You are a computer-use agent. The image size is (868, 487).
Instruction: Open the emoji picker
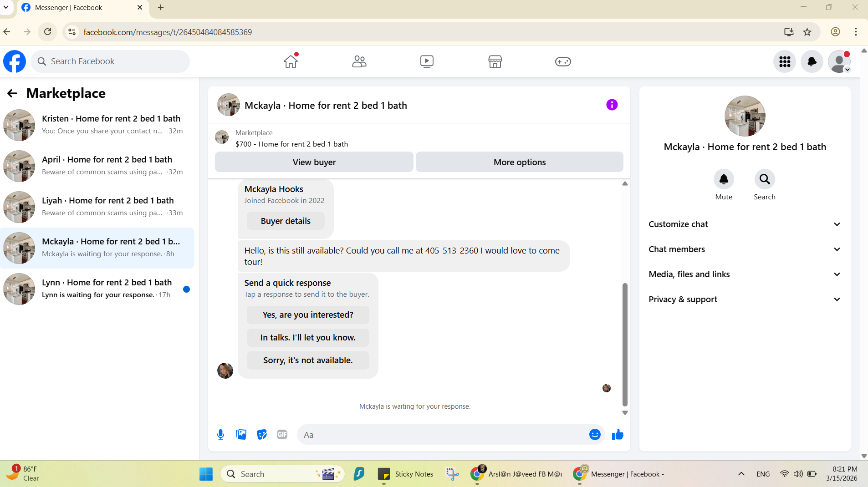pos(595,435)
